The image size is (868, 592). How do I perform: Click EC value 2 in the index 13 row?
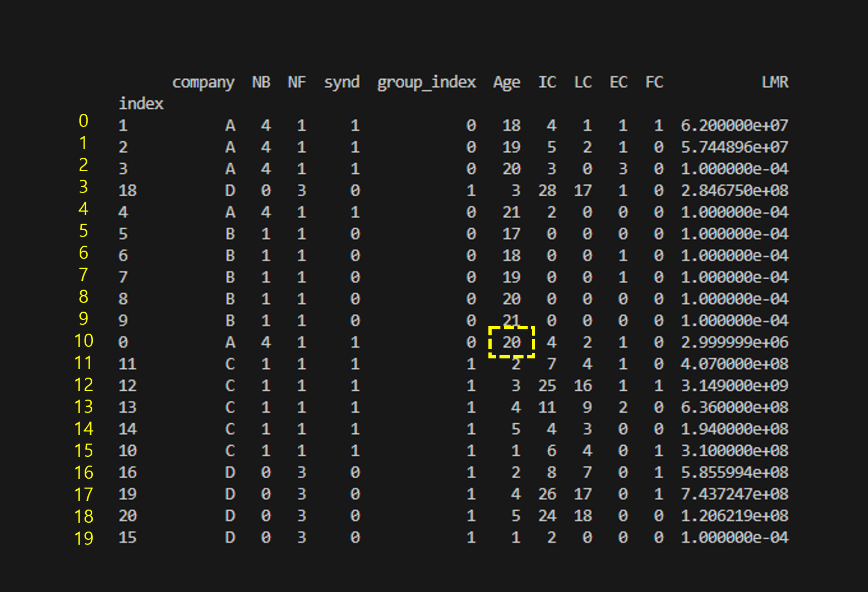click(623, 407)
